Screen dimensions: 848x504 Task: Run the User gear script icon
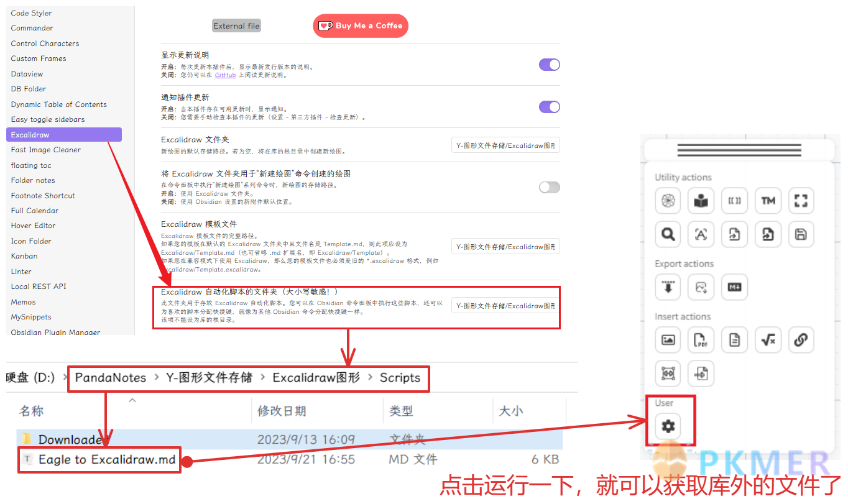[668, 426]
